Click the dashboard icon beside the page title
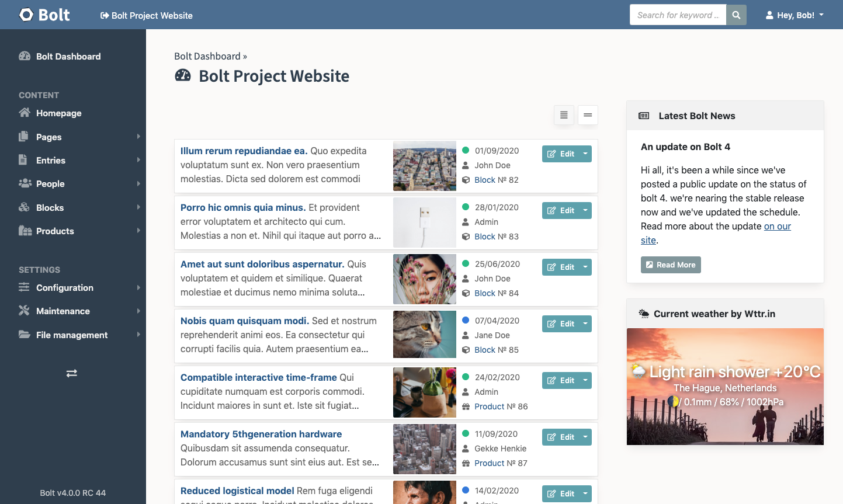The image size is (843, 504). click(183, 75)
